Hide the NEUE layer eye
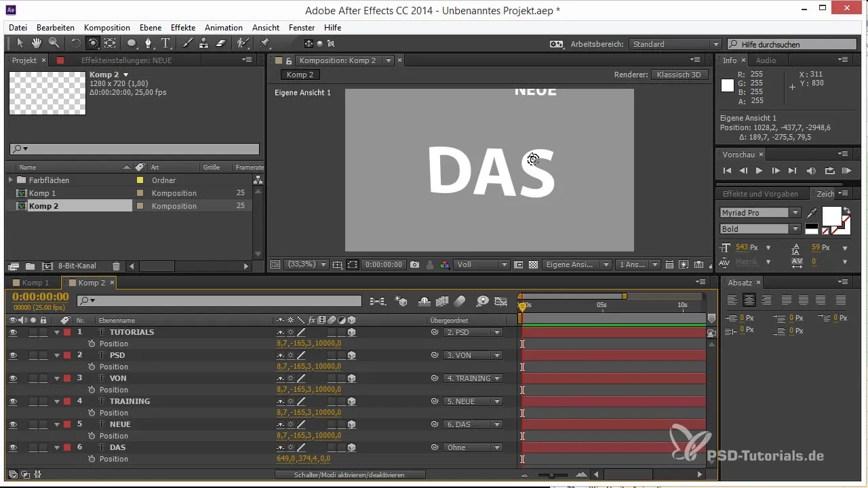Image resolution: width=868 pixels, height=488 pixels. point(13,424)
